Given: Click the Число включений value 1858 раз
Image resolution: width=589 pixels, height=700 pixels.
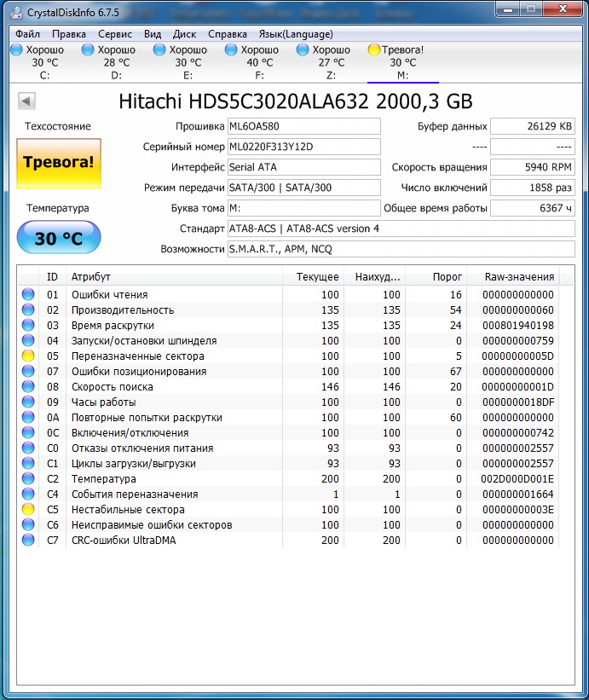Looking at the screenshot, I should coord(533,188).
